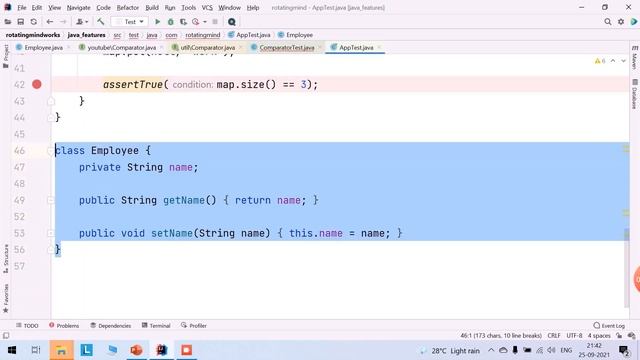640x360 pixels.
Task: Click the colorful plugin icon at top right
Action: [x=634, y=22]
